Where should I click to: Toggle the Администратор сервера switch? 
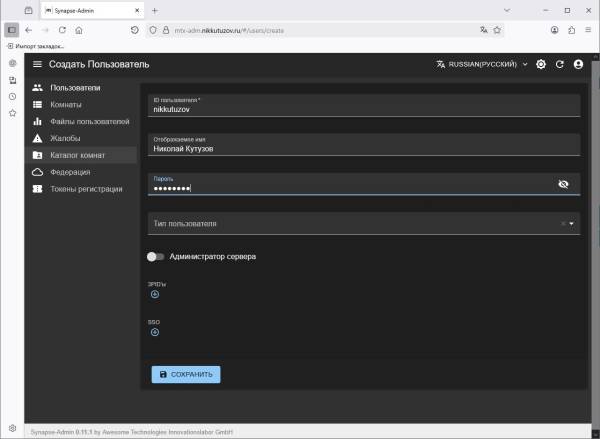[x=155, y=257]
